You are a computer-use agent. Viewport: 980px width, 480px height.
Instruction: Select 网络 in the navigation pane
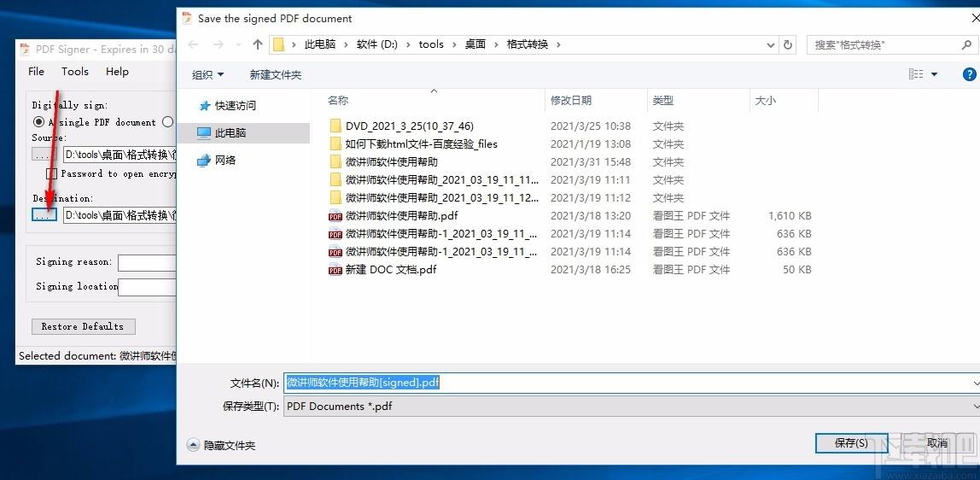point(225,161)
